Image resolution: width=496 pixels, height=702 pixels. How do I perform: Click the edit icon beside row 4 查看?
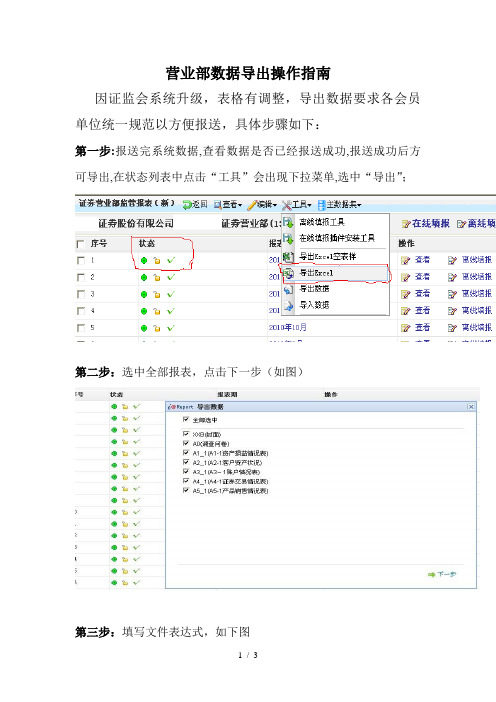click(406, 311)
